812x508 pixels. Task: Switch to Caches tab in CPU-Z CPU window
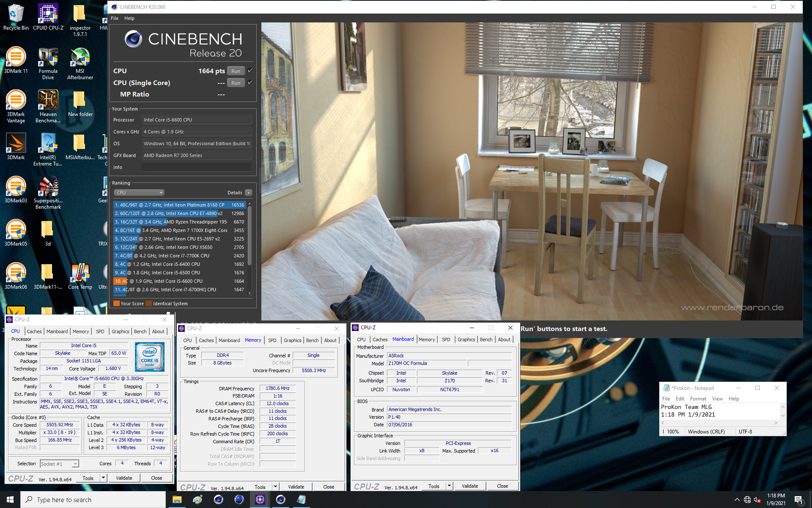pos(34,331)
